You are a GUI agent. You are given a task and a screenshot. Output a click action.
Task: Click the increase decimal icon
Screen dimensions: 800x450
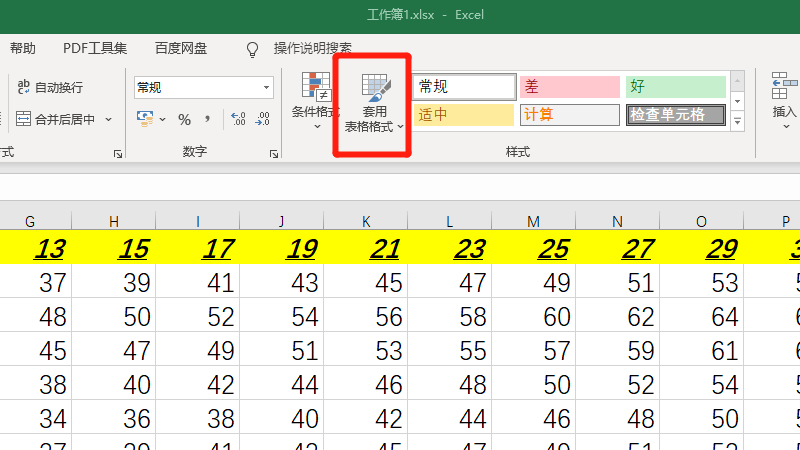[238, 120]
